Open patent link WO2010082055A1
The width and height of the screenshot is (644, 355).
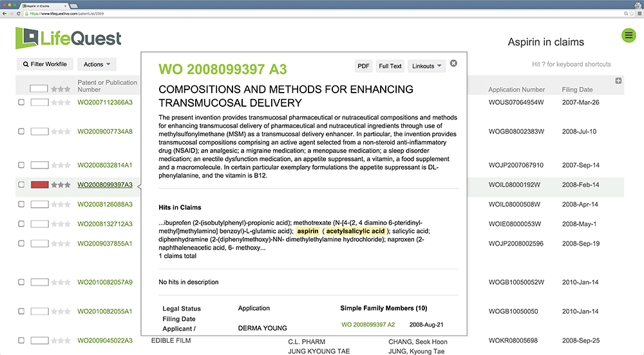point(105,311)
